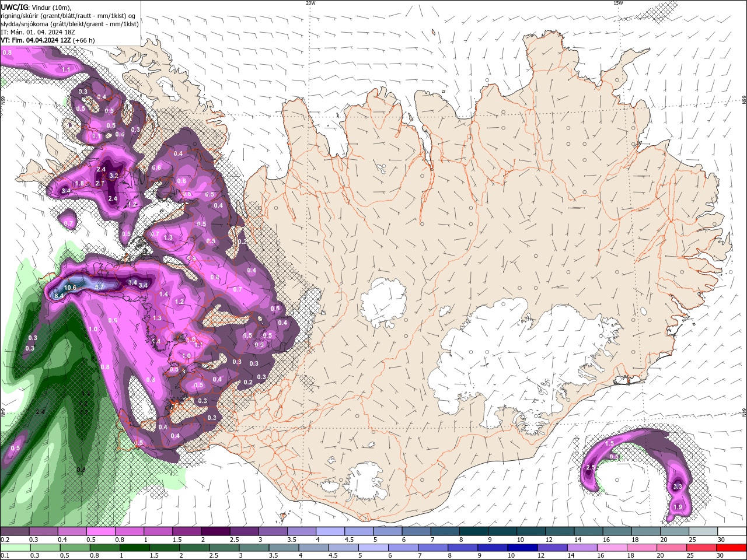Click the 1.9 value in the southeast band
The height and width of the screenshot is (560, 747).
click(x=678, y=507)
